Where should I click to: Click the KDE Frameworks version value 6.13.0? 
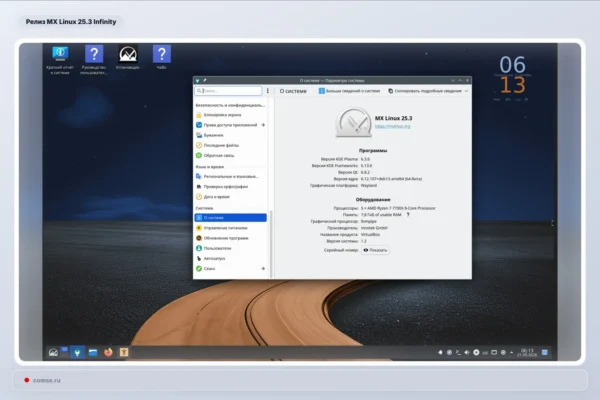(x=366, y=166)
